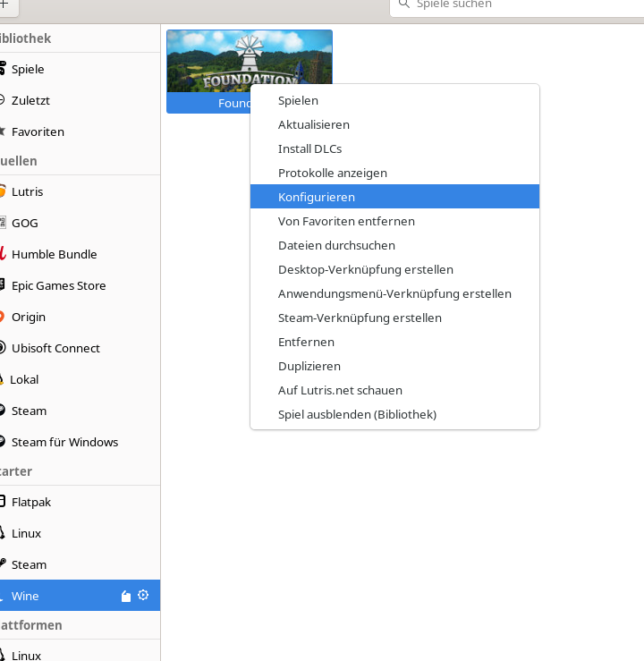This screenshot has width=644, height=661.
Task: Click the Epic Games Store icon
Action: point(3,284)
